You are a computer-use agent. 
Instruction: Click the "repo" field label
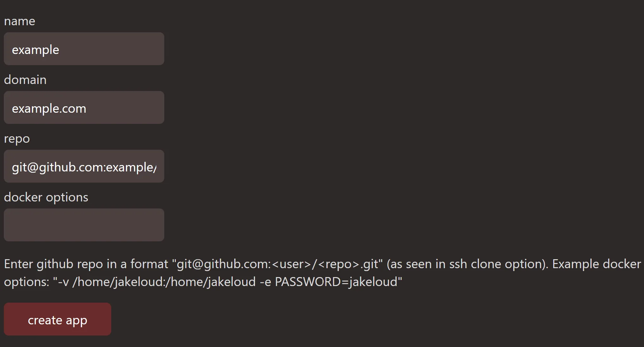17,139
